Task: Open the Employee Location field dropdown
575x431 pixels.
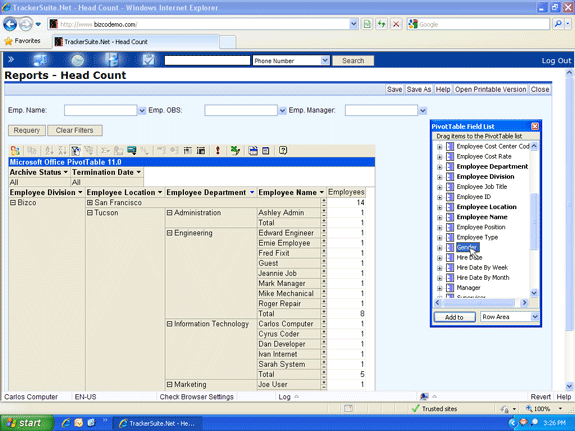Action: 160,192
